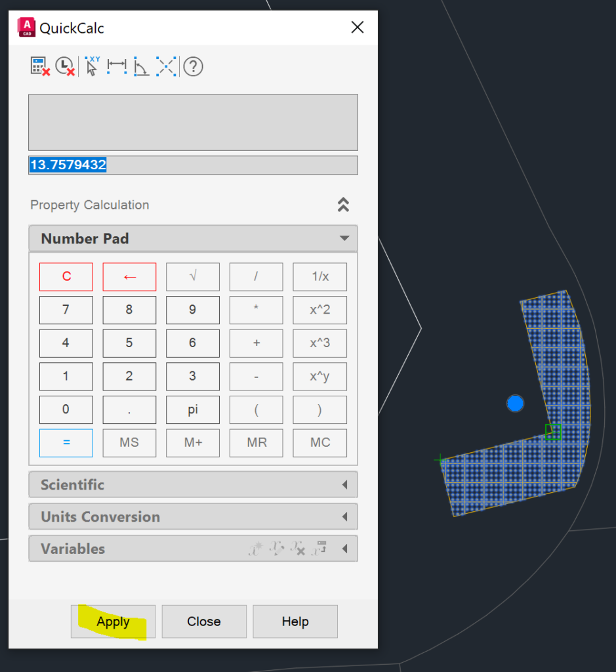Open the QuickCalc help question-mark icon

point(193,67)
